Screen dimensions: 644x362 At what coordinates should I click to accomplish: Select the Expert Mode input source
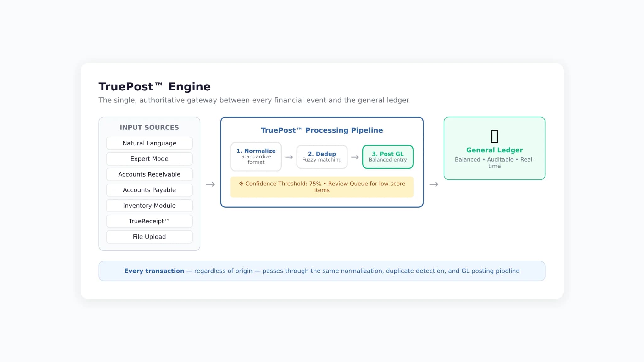pos(149,159)
